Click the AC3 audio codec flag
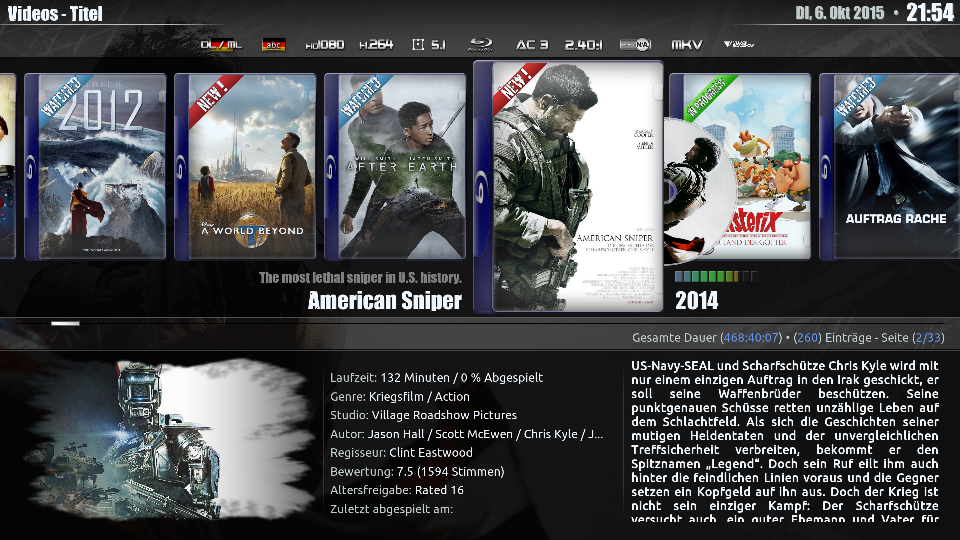 click(x=531, y=45)
